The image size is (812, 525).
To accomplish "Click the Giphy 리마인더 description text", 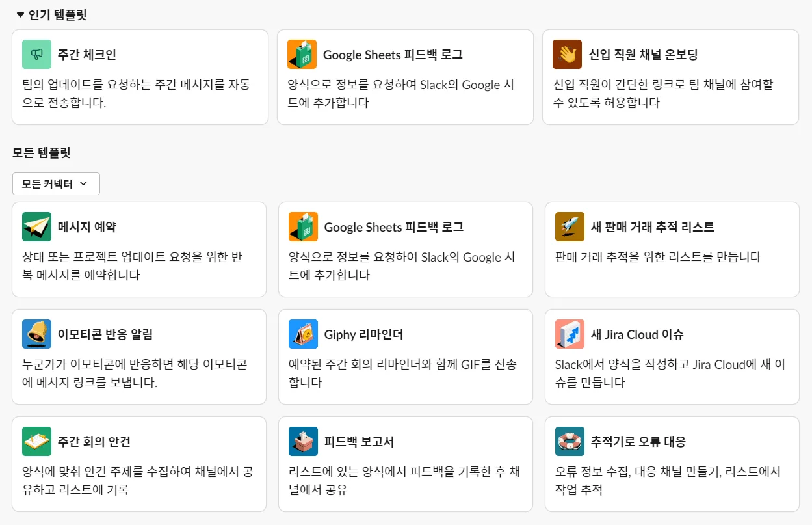I will click(403, 373).
